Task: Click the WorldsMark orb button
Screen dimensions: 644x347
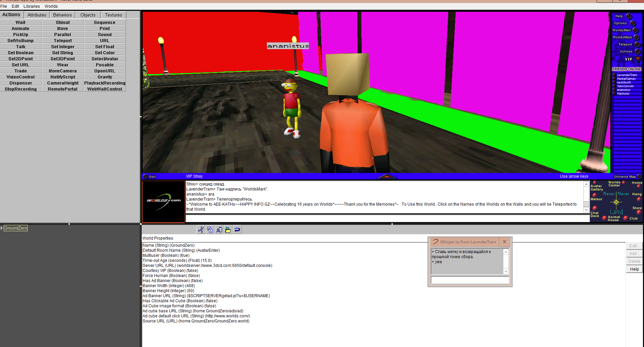Action: pos(637,37)
